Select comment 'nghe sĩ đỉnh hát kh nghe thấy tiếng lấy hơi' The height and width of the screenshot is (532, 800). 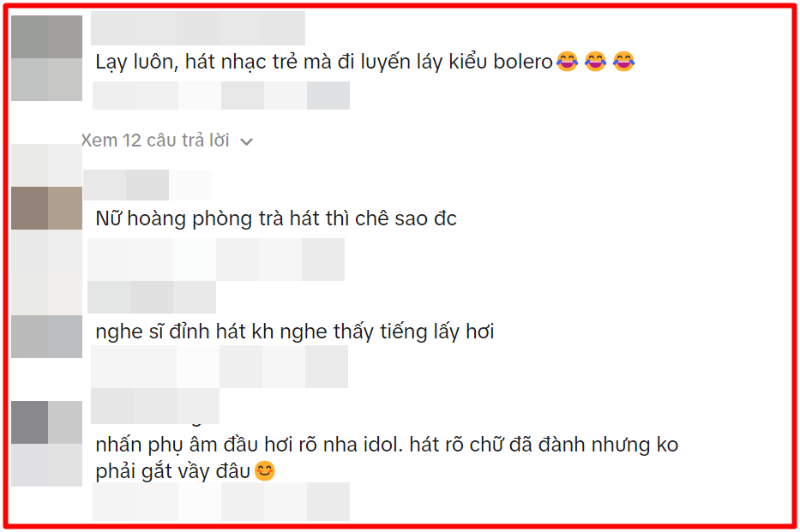click(x=295, y=332)
